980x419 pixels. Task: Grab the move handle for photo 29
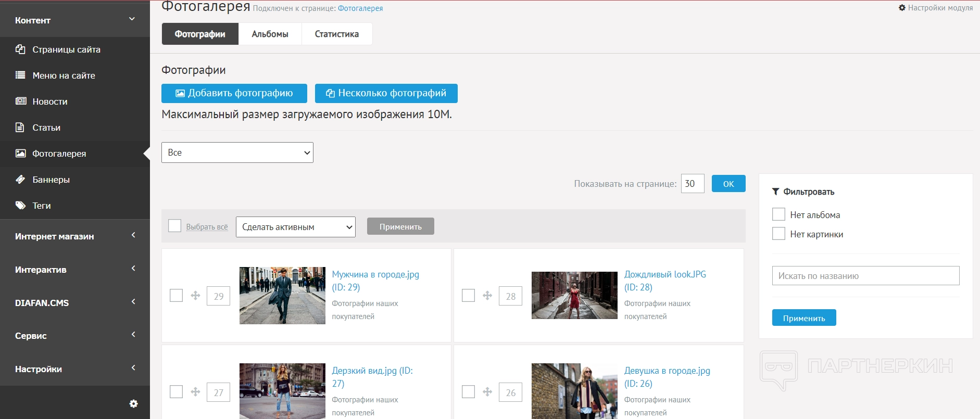[195, 296]
